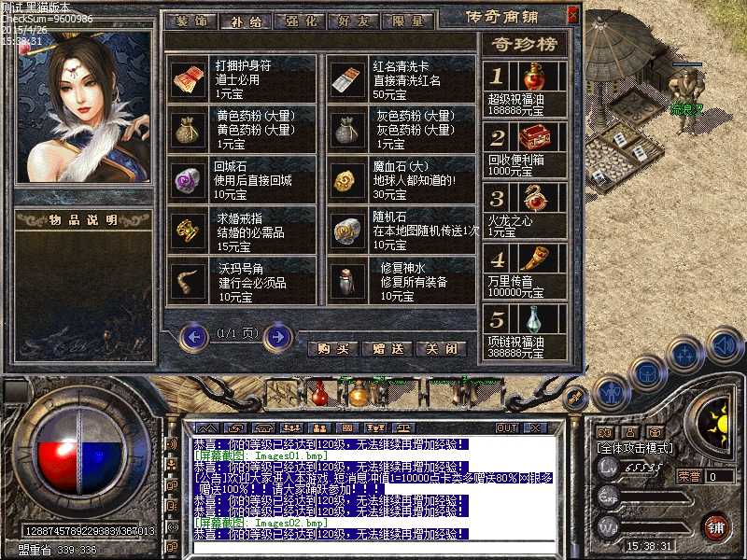Screen dimensions: 747x560
Task: Click the red and blue HP/MP orb
Action: click(x=79, y=452)
